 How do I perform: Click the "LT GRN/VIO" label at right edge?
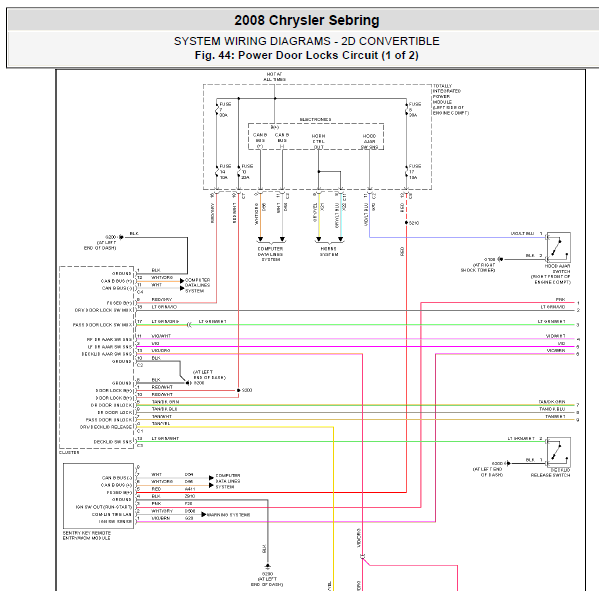tap(552, 307)
